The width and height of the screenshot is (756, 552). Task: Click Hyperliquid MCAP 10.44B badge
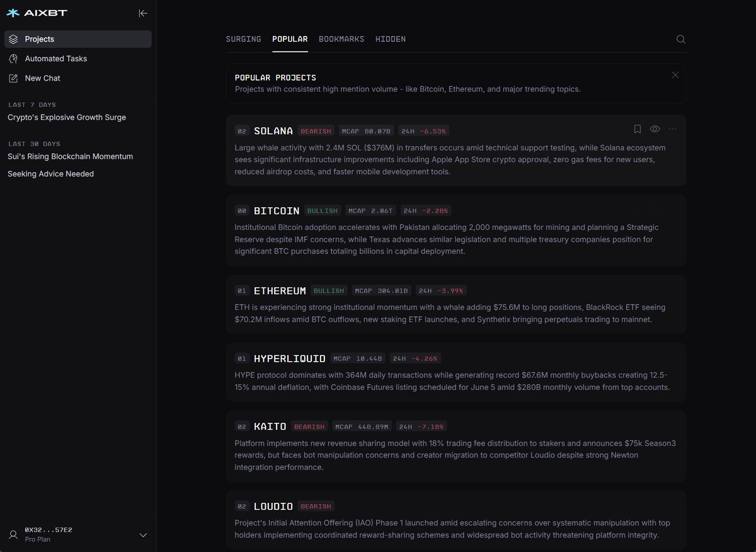[358, 359]
